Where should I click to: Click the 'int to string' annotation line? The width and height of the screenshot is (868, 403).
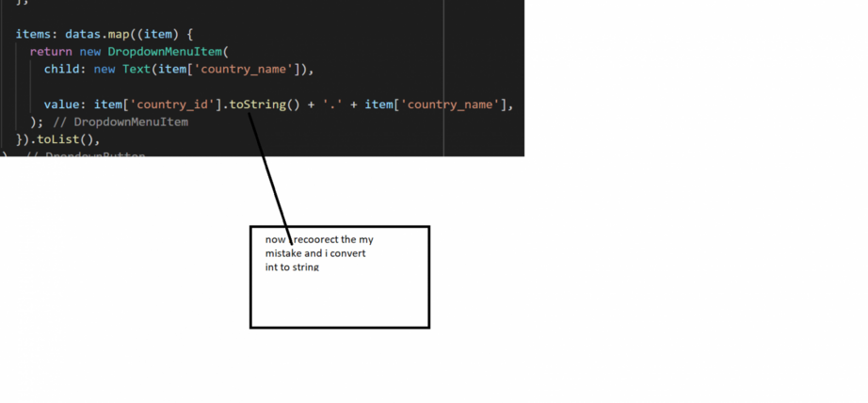pyautogui.click(x=292, y=267)
